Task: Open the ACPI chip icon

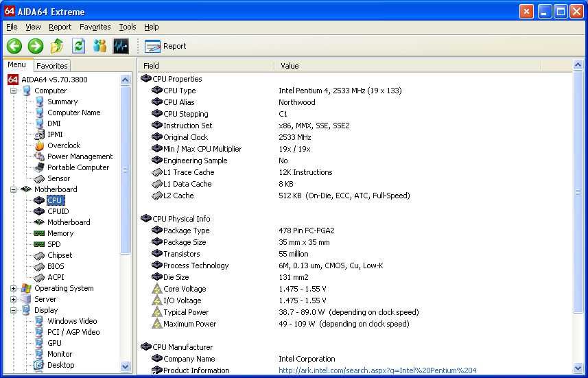Action: tap(39, 277)
